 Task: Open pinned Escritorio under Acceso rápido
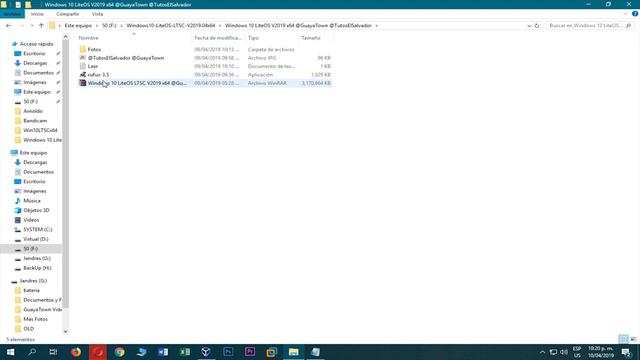click(x=34, y=53)
